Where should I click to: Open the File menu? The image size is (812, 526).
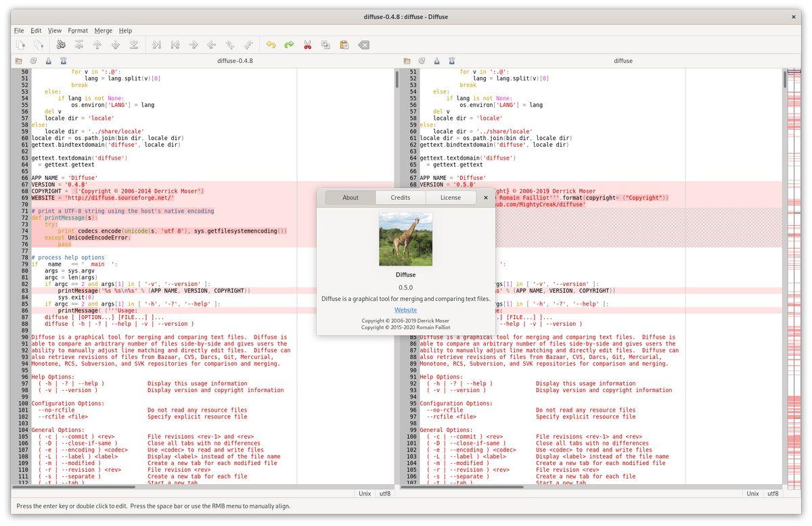pyautogui.click(x=19, y=30)
